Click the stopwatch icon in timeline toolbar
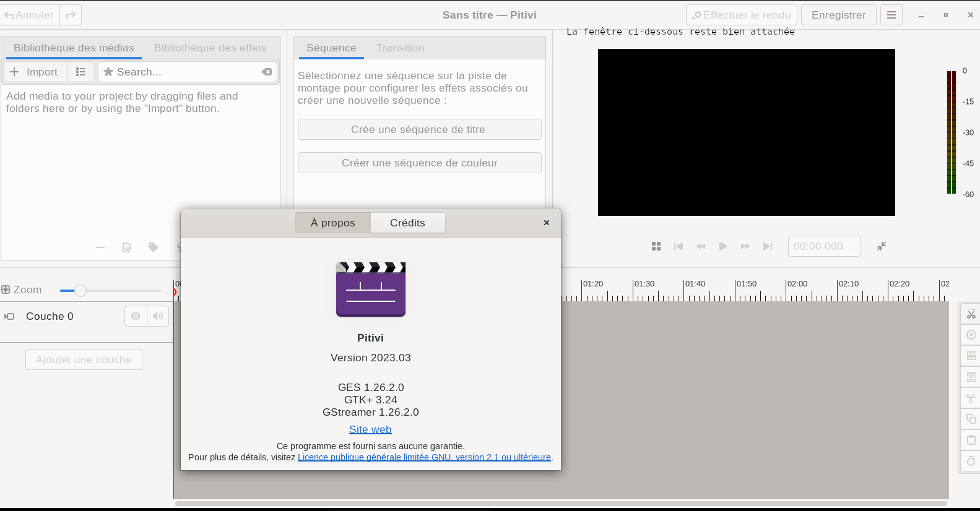Viewport: 980px width, 511px height. pos(971,461)
